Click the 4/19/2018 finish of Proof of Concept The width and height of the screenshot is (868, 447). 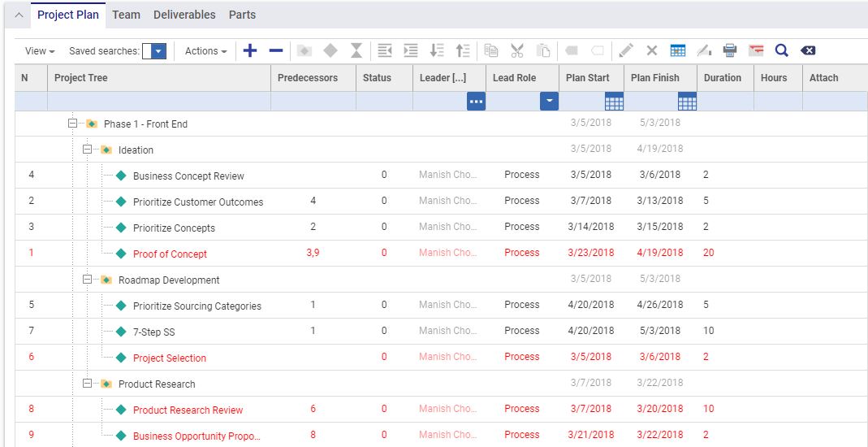click(660, 253)
